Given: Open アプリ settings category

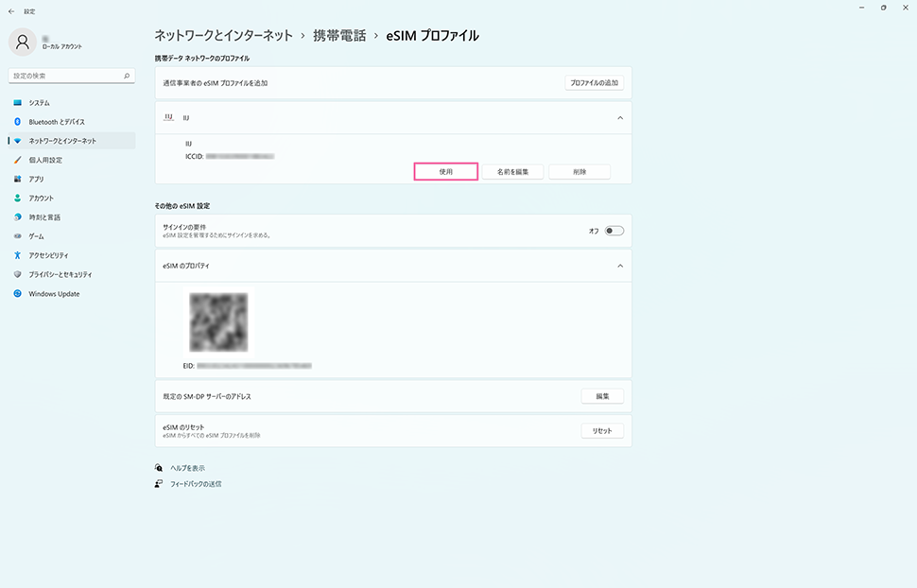Looking at the screenshot, I should coord(36,179).
